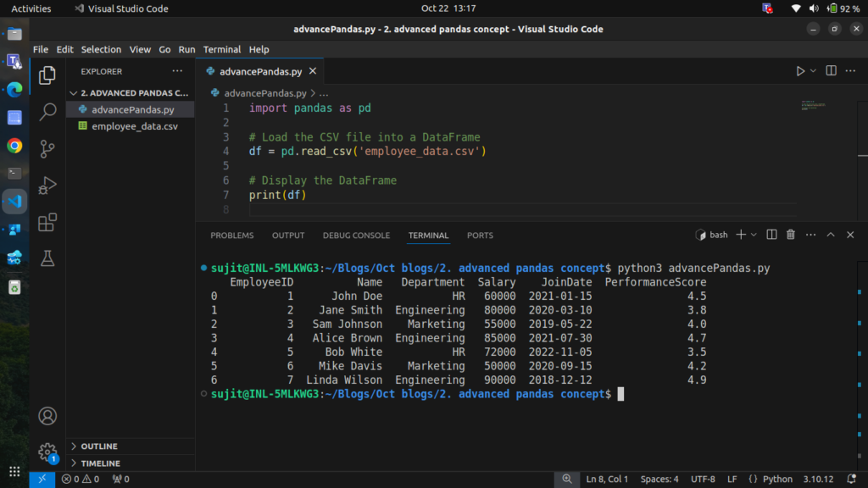Switch to the PROBLEMS panel tab
This screenshot has width=868, height=488.
point(232,236)
